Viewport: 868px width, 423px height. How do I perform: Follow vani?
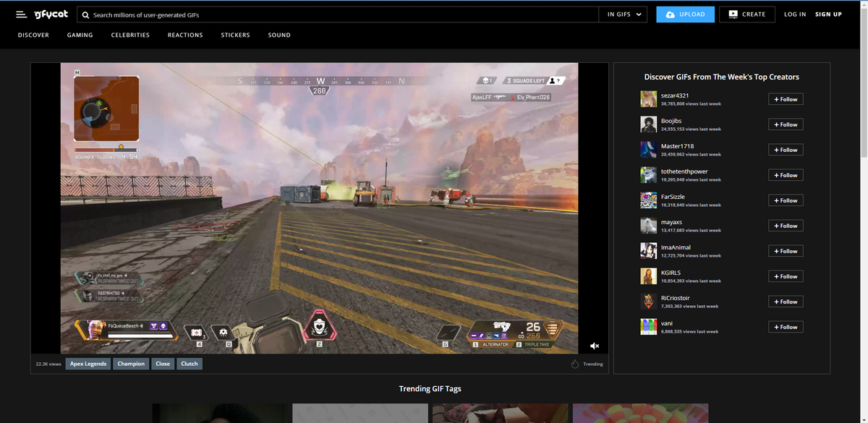tap(786, 327)
